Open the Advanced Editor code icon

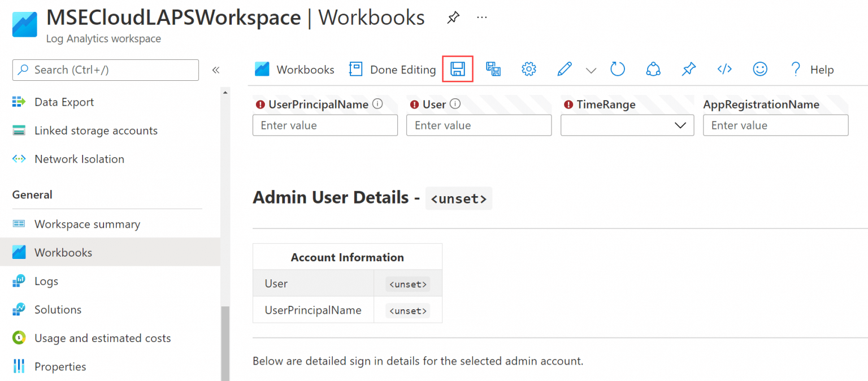tap(724, 69)
